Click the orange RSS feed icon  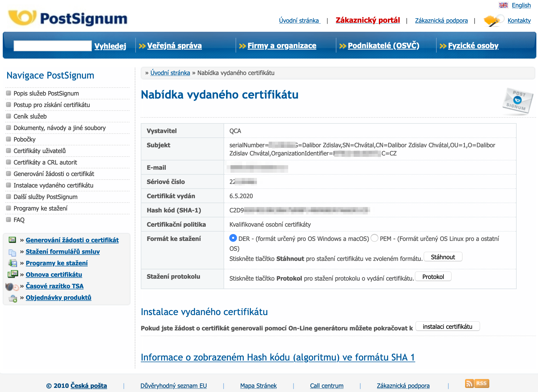click(469, 384)
